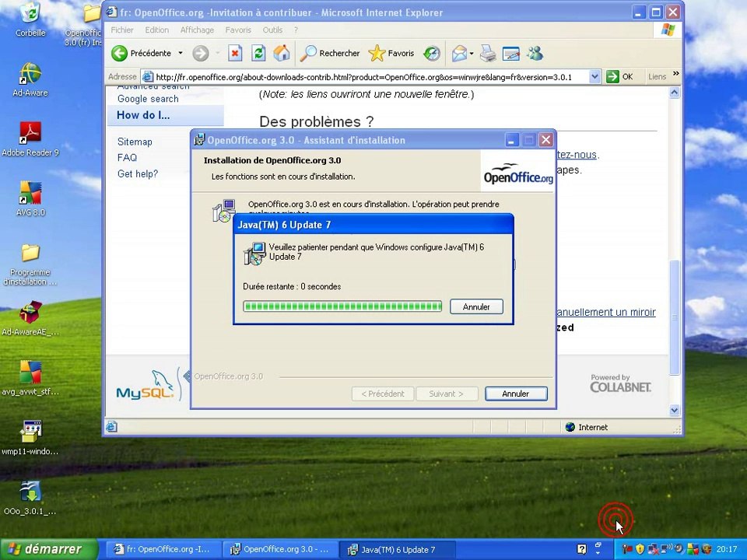Viewport: 747px width, 560px height.
Task: Click the Java installation green progress bar
Action: coord(342,306)
